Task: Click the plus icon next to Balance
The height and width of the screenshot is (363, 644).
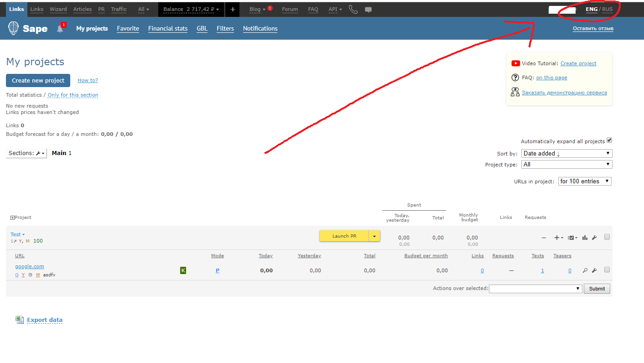Action: coord(233,9)
